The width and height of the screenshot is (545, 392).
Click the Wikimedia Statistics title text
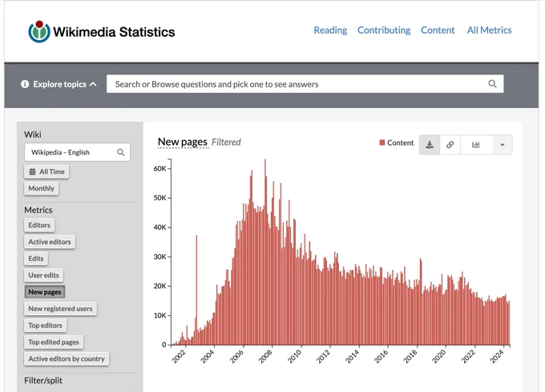coord(114,32)
